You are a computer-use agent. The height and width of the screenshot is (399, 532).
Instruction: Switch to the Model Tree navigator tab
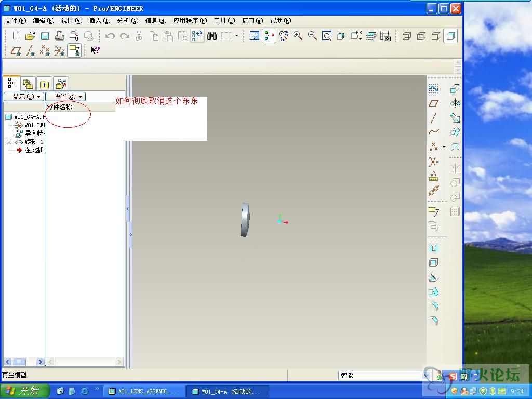pos(11,83)
